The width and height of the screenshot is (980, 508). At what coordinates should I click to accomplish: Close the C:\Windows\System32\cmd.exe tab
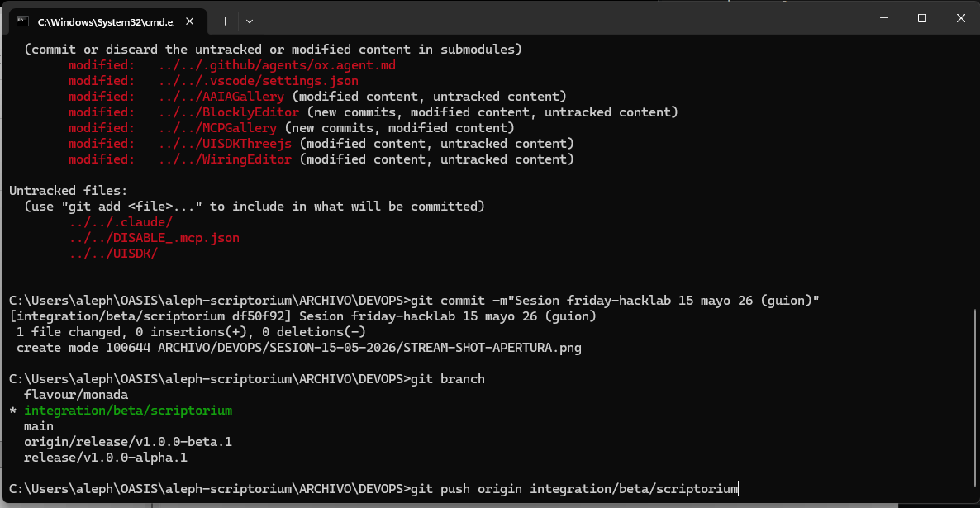189,21
